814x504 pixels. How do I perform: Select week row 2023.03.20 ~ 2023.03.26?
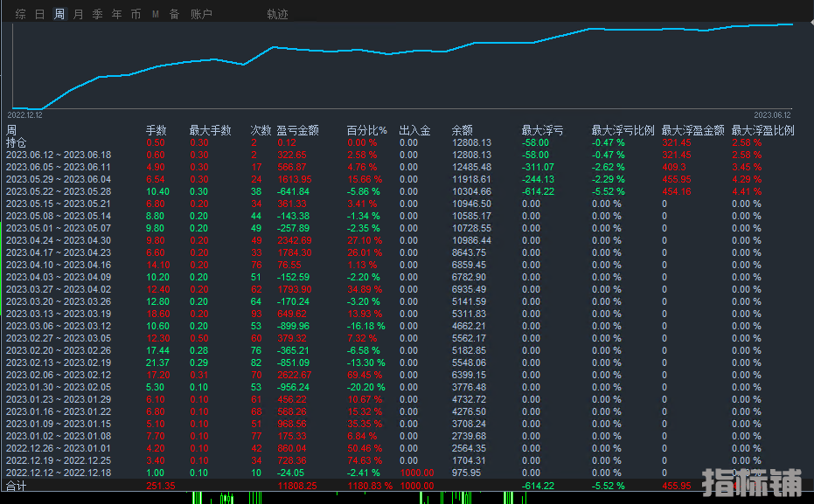59,301
